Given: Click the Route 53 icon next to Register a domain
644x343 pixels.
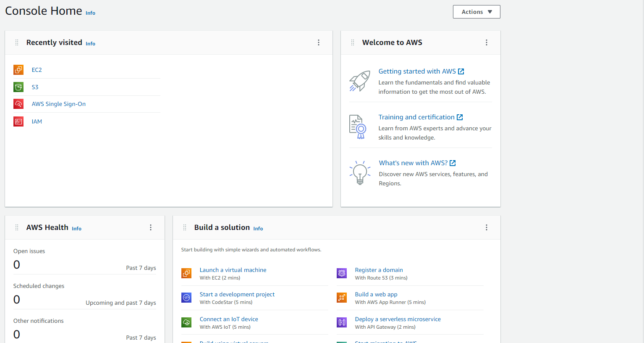Looking at the screenshot, I should (x=342, y=273).
